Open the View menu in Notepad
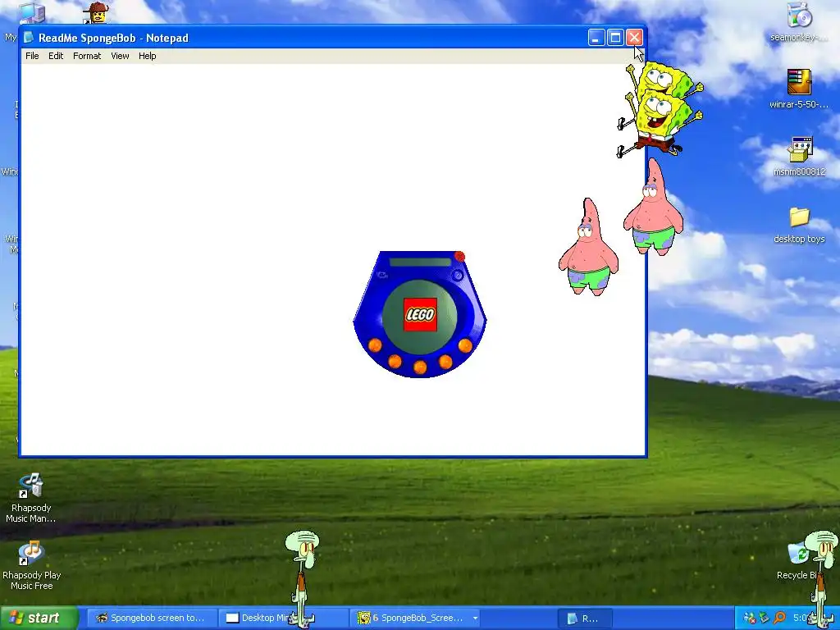The height and width of the screenshot is (630, 840). [120, 56]
